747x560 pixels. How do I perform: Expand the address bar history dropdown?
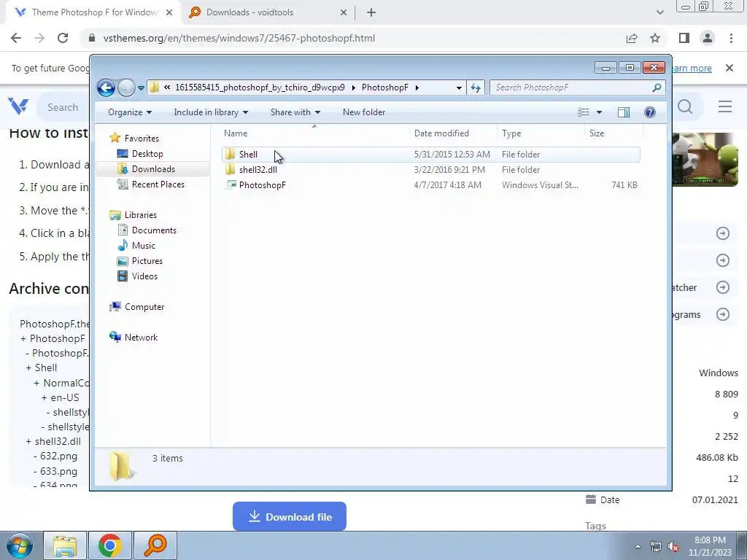point(459,87)
